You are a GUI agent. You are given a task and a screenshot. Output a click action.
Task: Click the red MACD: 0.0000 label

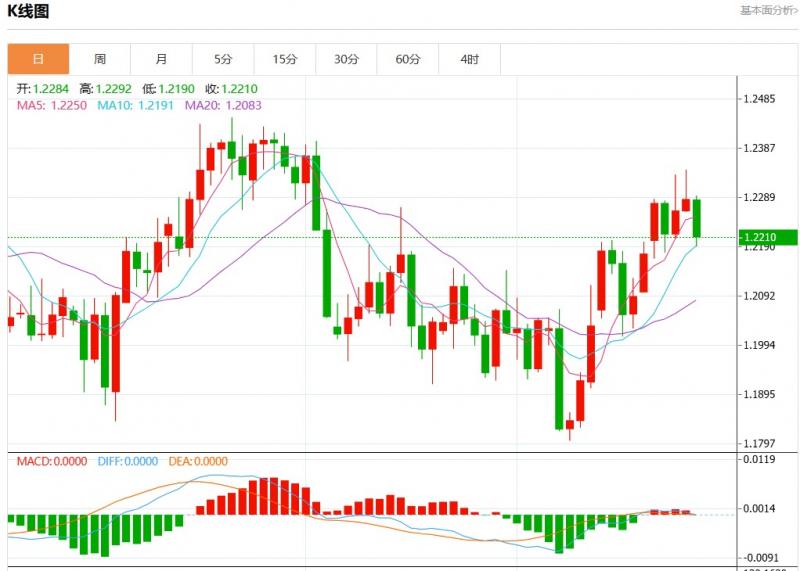[x=52, y=461]
